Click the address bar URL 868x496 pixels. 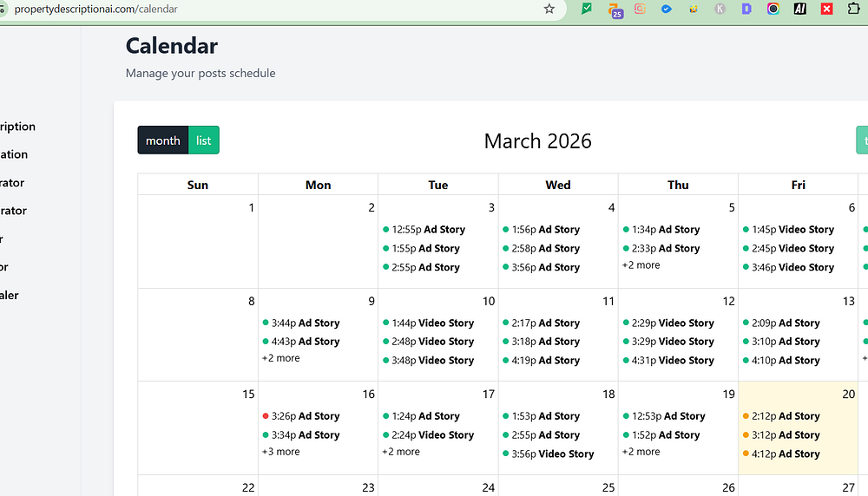pyautogui.click(x=95, y=9)
